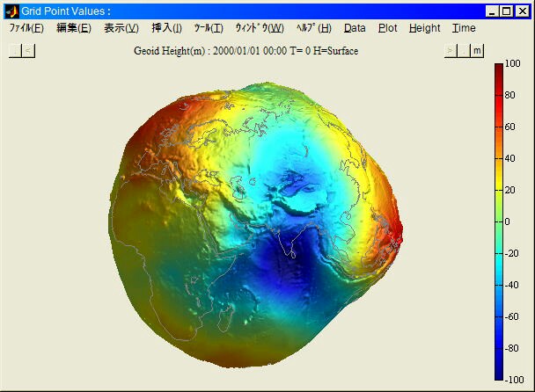Minimize the Grid Point Values window
Screen dimensions: 535x392
492,11
